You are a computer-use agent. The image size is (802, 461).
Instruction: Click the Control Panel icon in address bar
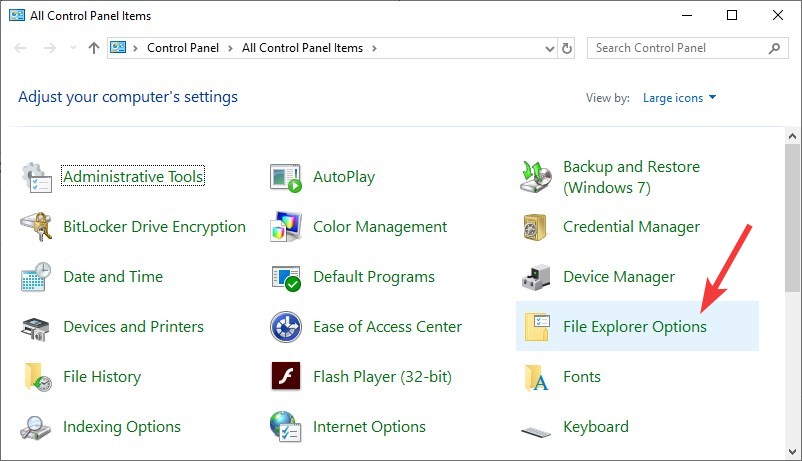tap(118, 48)
